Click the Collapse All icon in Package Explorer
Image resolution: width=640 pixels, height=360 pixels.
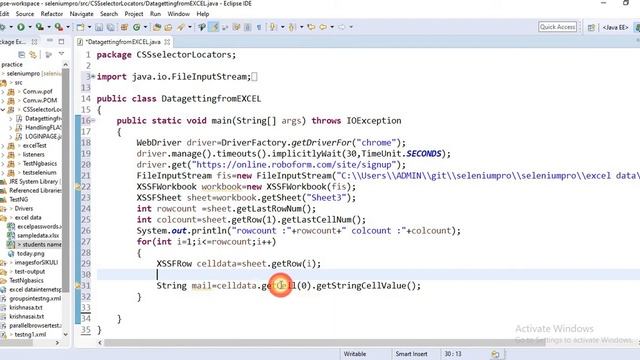[x=22, y=55]
